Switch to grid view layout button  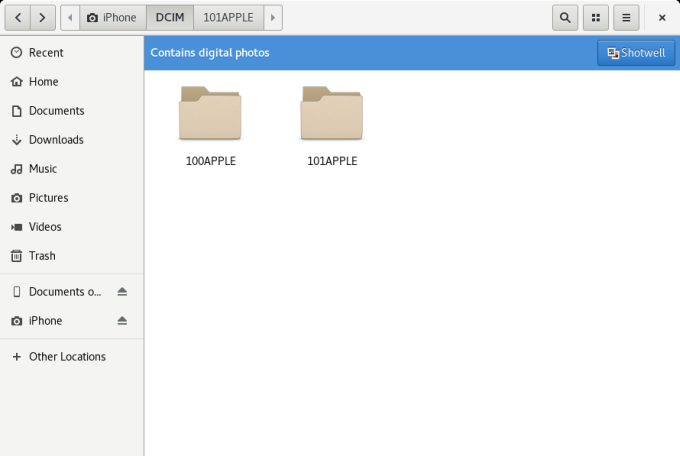596,18
